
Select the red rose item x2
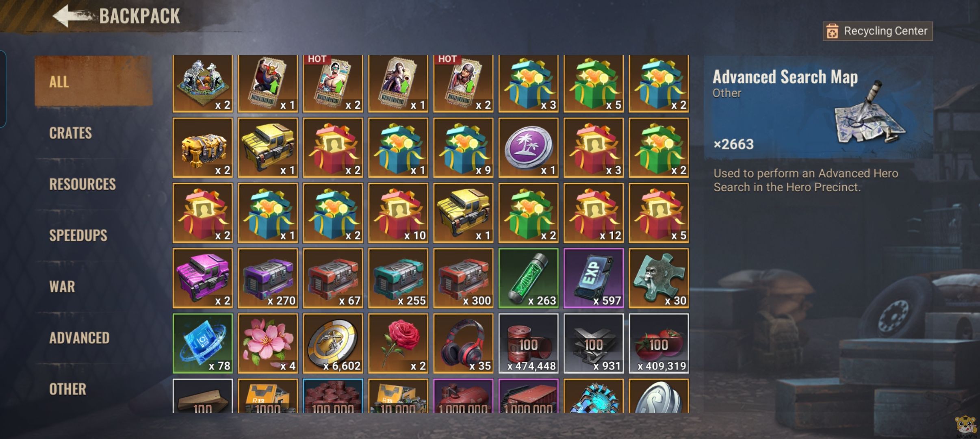pyautogui.click(x=398, y=343)
